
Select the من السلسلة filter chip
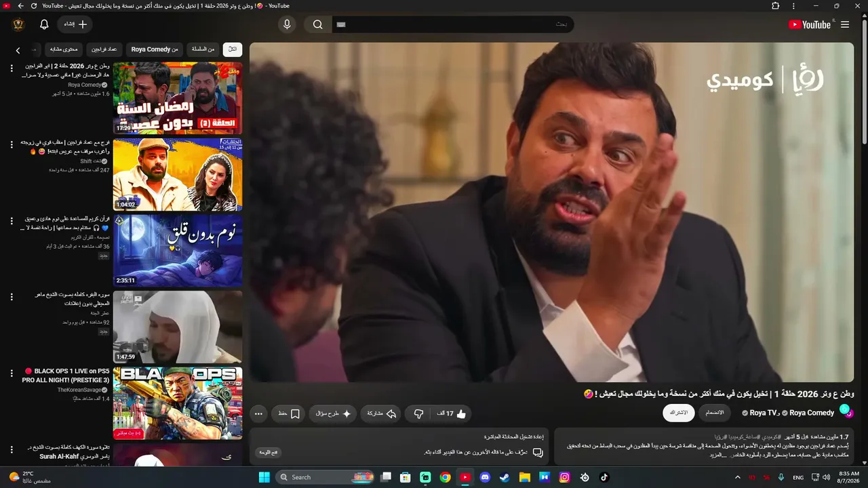[203, 49]
